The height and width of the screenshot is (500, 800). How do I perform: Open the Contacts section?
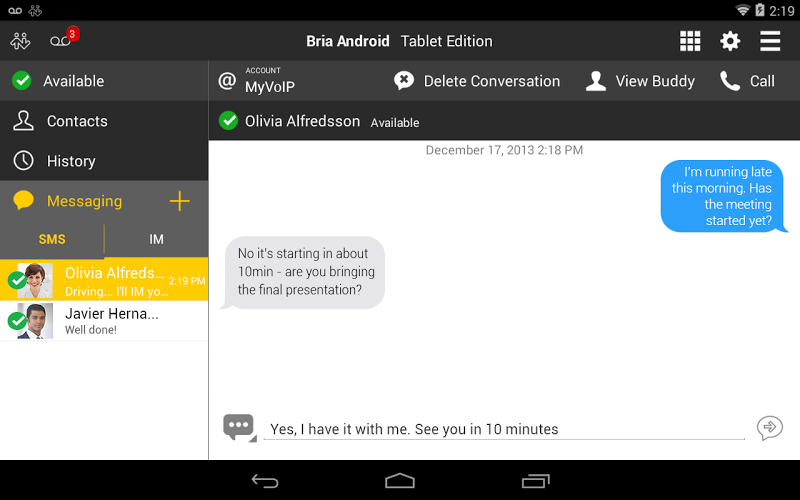(x=104, y=121)
